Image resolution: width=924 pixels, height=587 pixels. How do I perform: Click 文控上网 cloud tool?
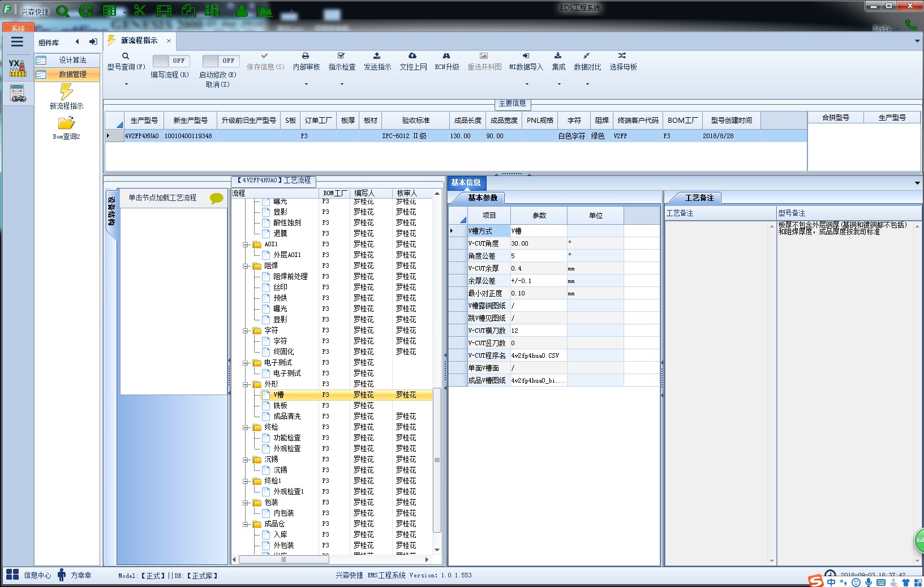point(413,61)
